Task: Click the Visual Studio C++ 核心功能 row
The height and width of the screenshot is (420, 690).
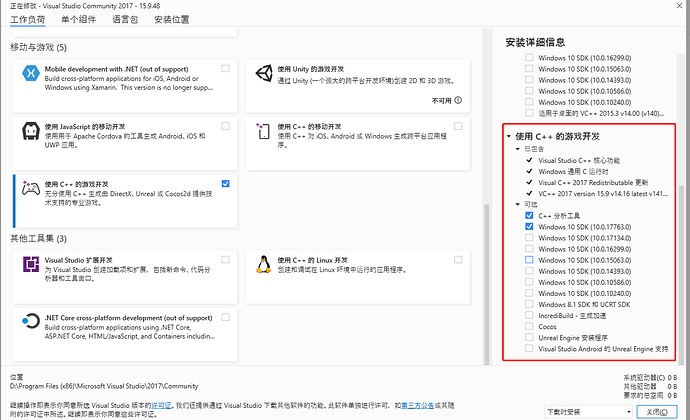Action: [579, 160]
